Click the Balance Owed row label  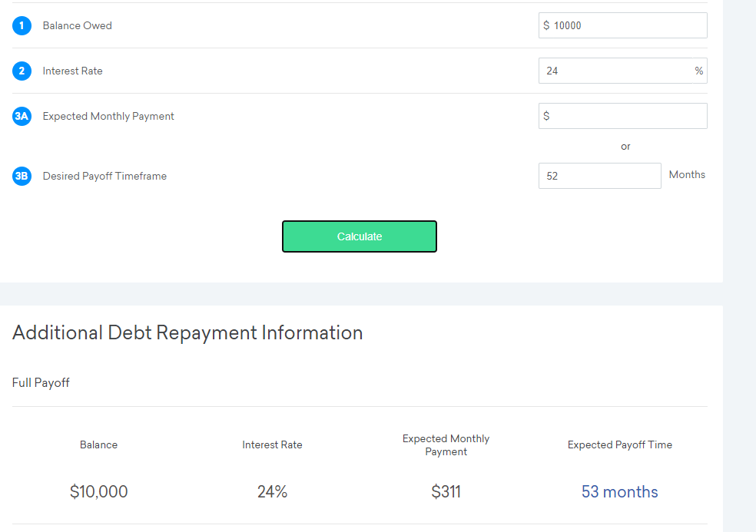[x=77, y=25]
